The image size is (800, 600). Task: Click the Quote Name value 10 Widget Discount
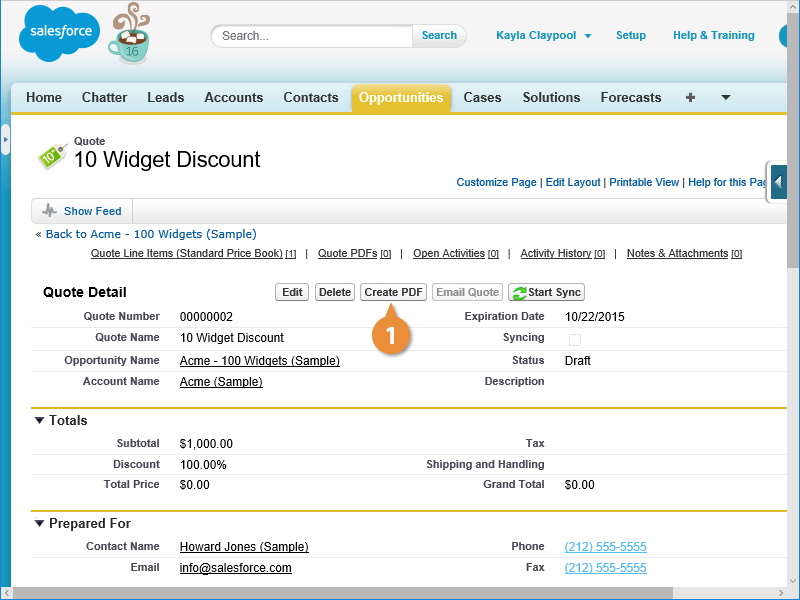[x=232, y=338]
